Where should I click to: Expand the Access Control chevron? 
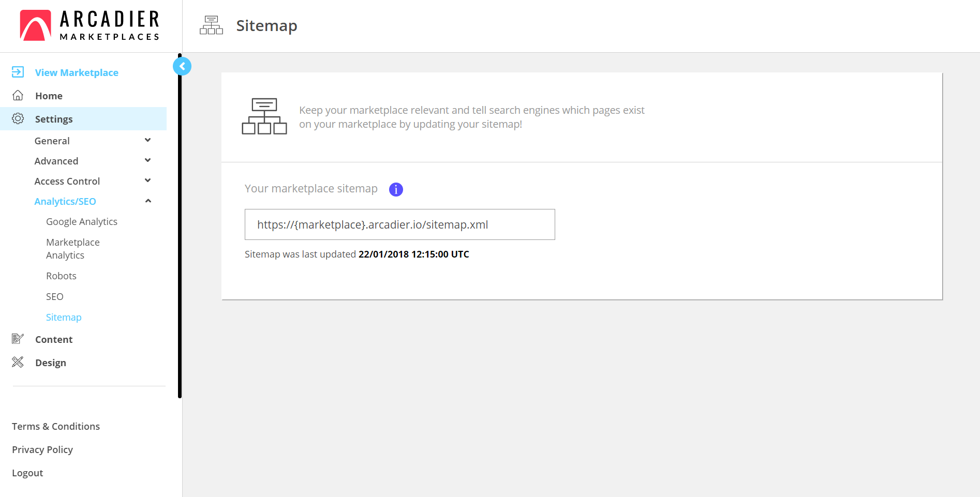[x=148, y=180]
